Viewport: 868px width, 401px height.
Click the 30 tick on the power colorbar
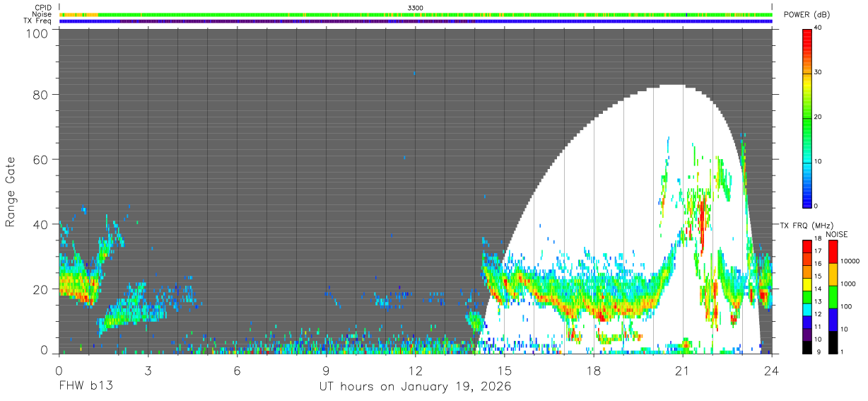tap(819, 73)
